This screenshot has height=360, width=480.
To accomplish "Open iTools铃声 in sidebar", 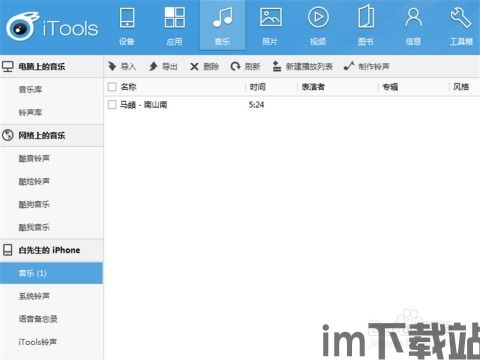I will click(38, 342).
